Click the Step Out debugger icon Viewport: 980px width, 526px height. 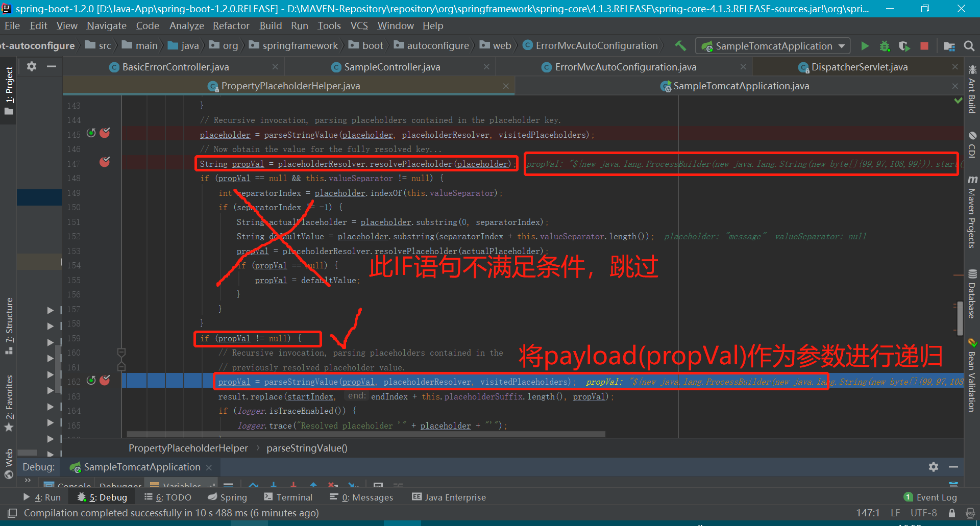[313, 484]
